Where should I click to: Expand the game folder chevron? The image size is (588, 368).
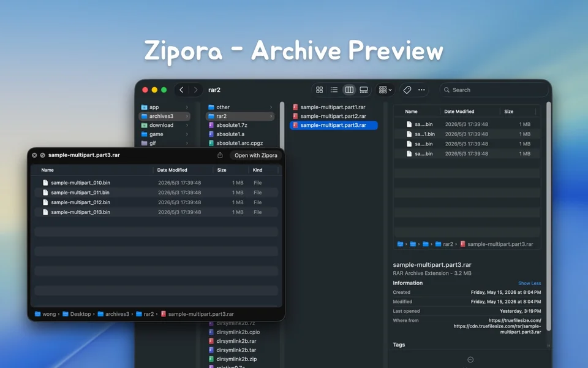[x=187, y=134]
